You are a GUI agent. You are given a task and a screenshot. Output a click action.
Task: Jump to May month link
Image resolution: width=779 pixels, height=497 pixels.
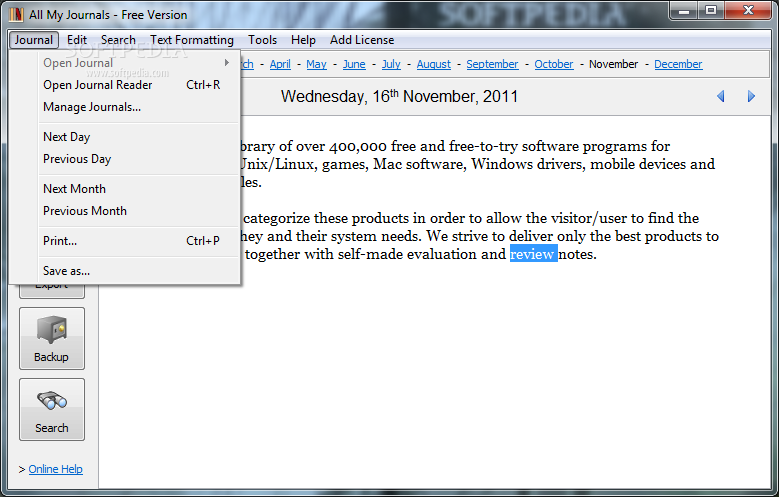(316, 64)
